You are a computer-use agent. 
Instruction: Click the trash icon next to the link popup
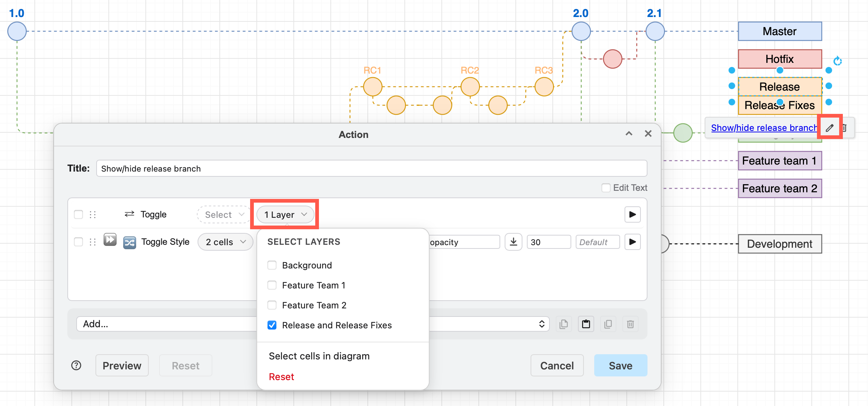[x=845, y=128]
